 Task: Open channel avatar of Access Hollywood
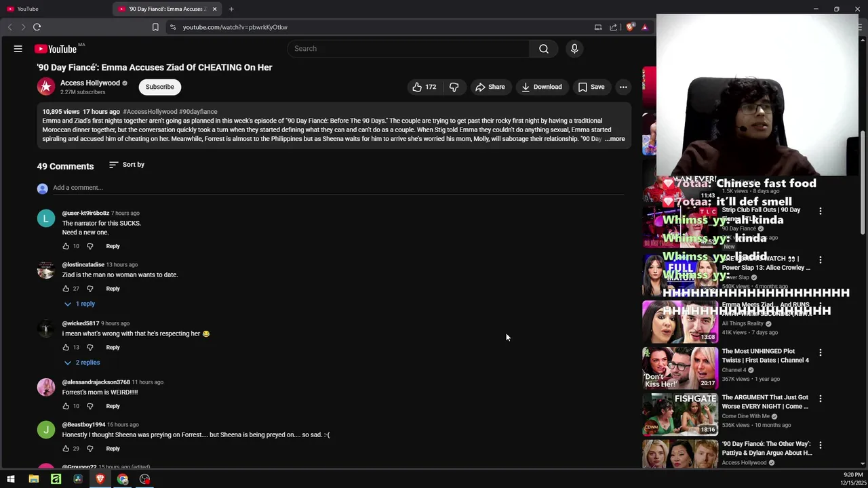(x=45, y=87)
